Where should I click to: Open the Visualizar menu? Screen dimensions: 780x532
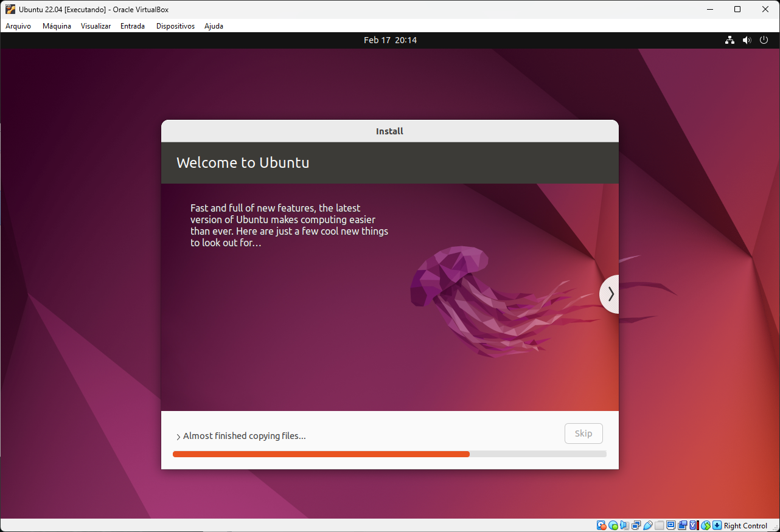click(x=96, y=26)
